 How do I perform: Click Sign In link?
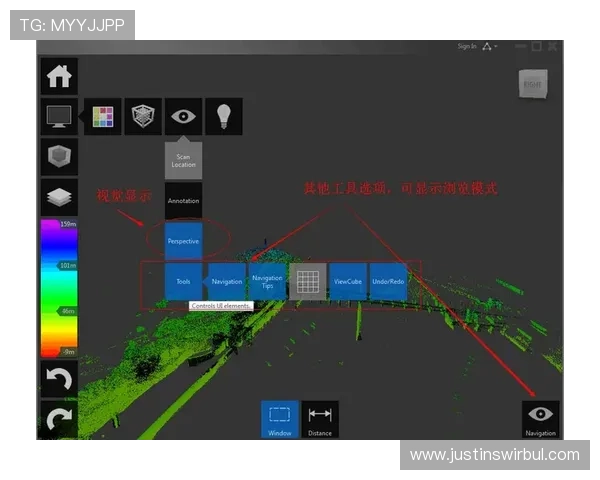point(467,46)
